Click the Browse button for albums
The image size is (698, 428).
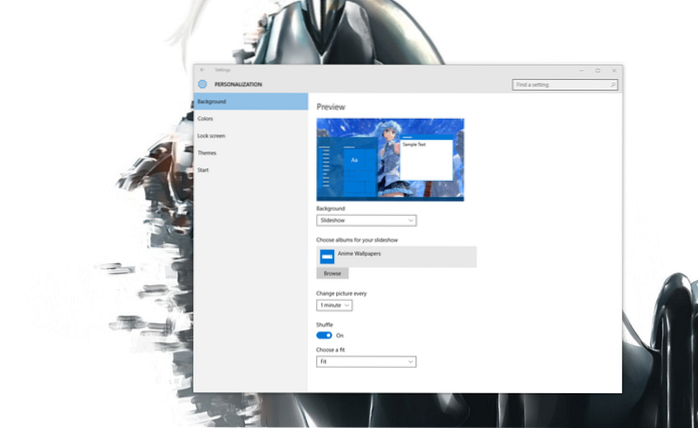332,273
